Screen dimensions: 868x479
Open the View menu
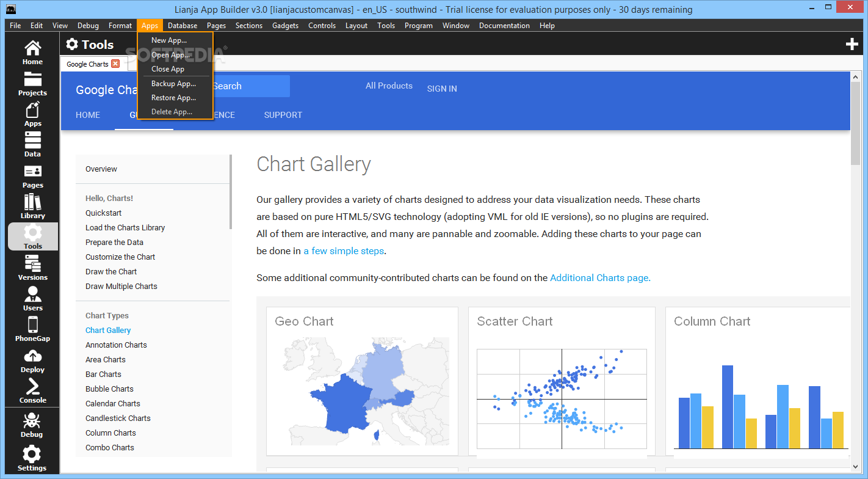(x=60, y=26)
